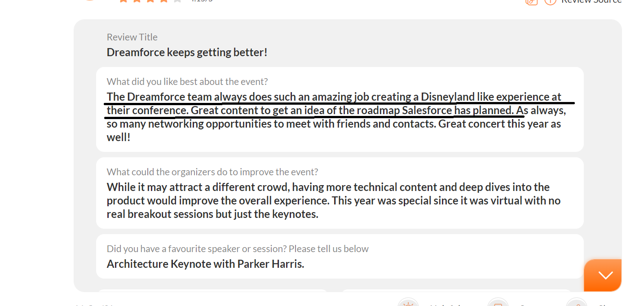
Task: Select the title 'Dreamforce keeps getting better!'
Action: 187,52
